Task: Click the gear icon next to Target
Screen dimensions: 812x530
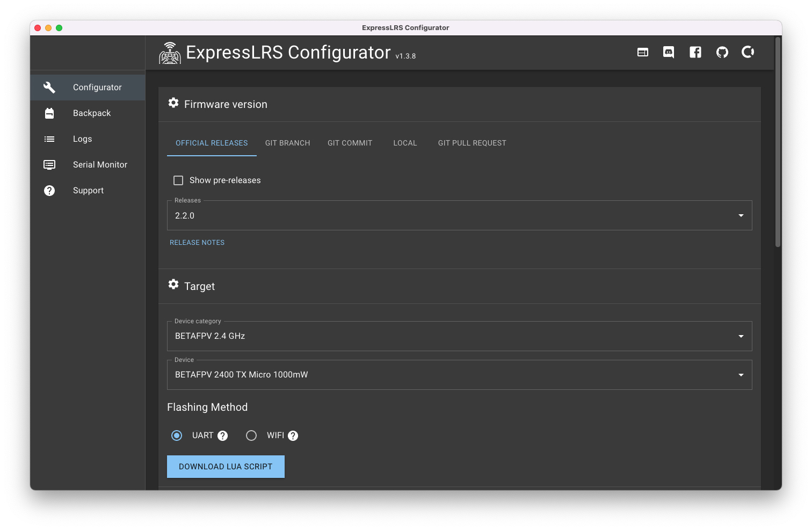Action: (x=173, y=284)
